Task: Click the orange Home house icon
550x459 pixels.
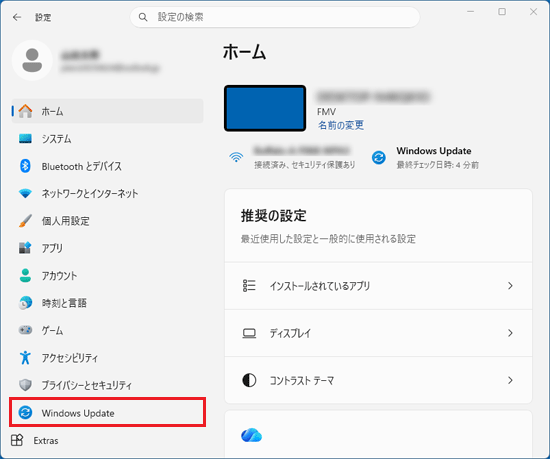Action: (x=25, y=111)
